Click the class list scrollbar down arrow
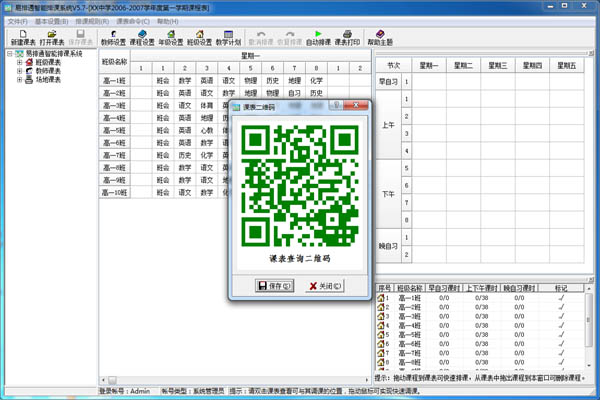The height and width of the screenshot is (400, 600). (589, 366)
